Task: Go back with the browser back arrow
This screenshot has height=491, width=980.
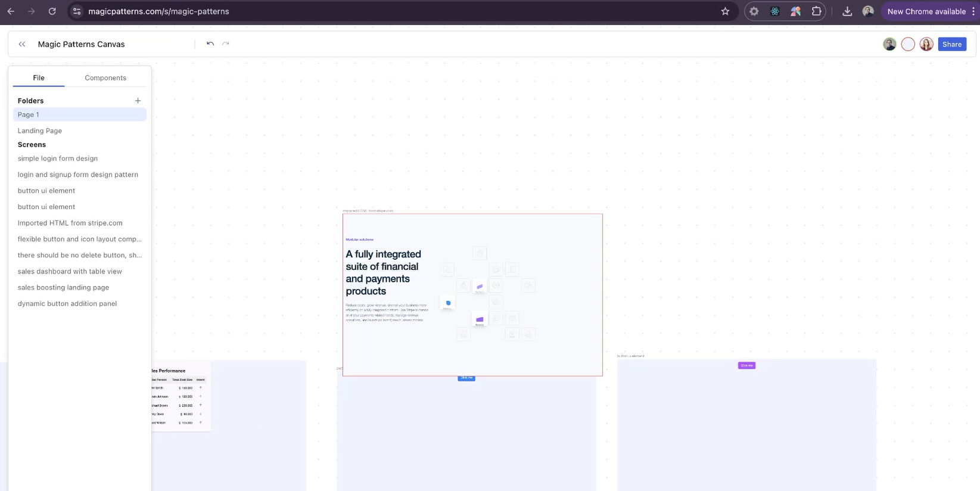Action: click(x=11, y=11)
